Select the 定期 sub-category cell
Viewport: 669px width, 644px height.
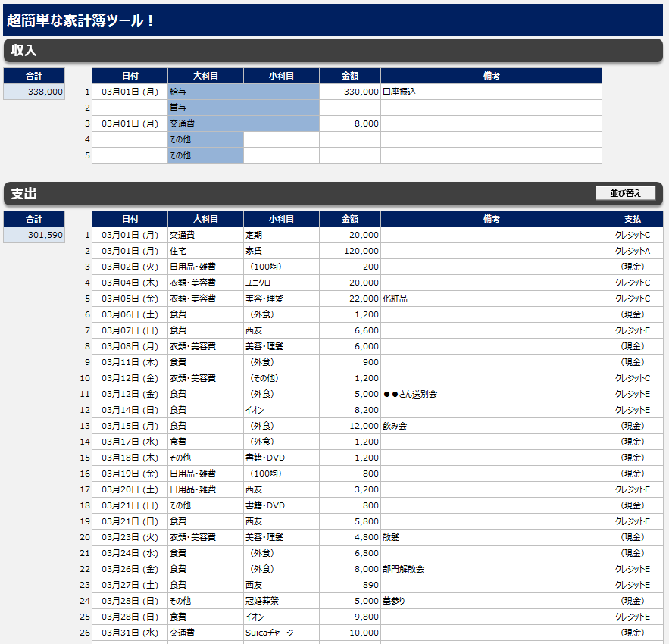tap(281, 235)
